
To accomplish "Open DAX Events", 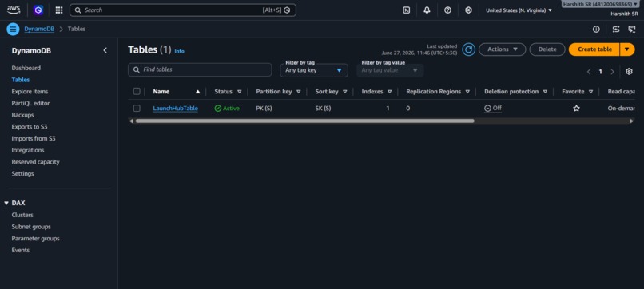I will [x=21, y=250].
